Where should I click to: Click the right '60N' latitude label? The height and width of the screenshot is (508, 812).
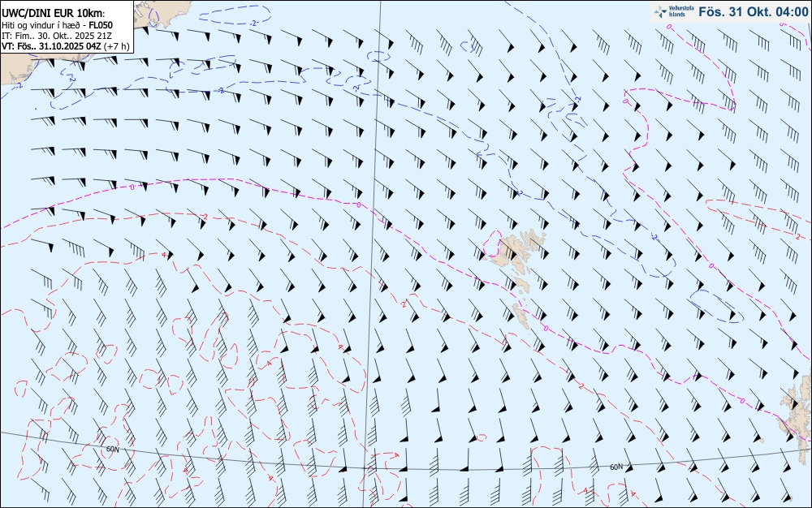point(616,467)
